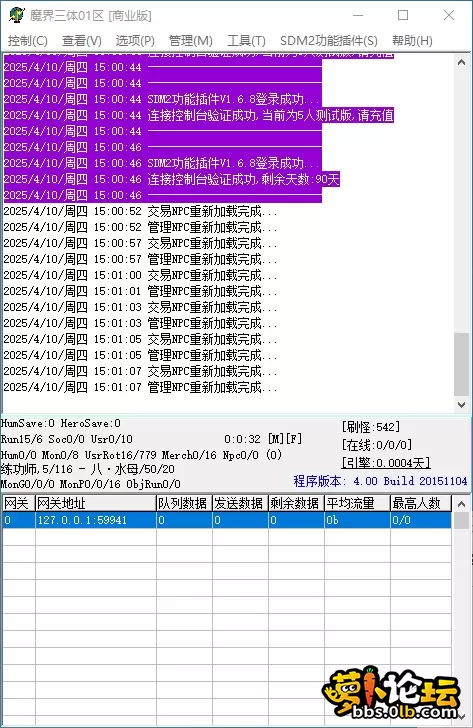The height and width of the screenshot is (728, 473).
Task: Click the 剩余数据 column header
Action: click(x=296, y=503)
